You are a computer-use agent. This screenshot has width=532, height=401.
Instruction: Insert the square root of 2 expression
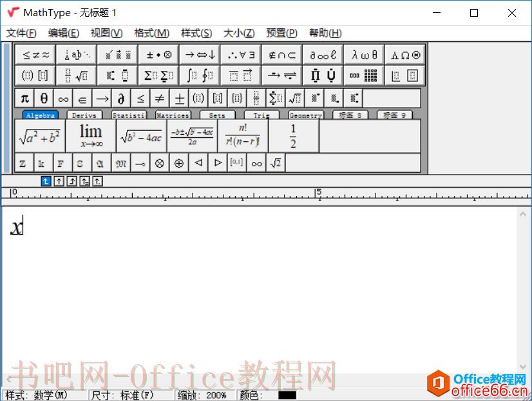tap(276, 163)
